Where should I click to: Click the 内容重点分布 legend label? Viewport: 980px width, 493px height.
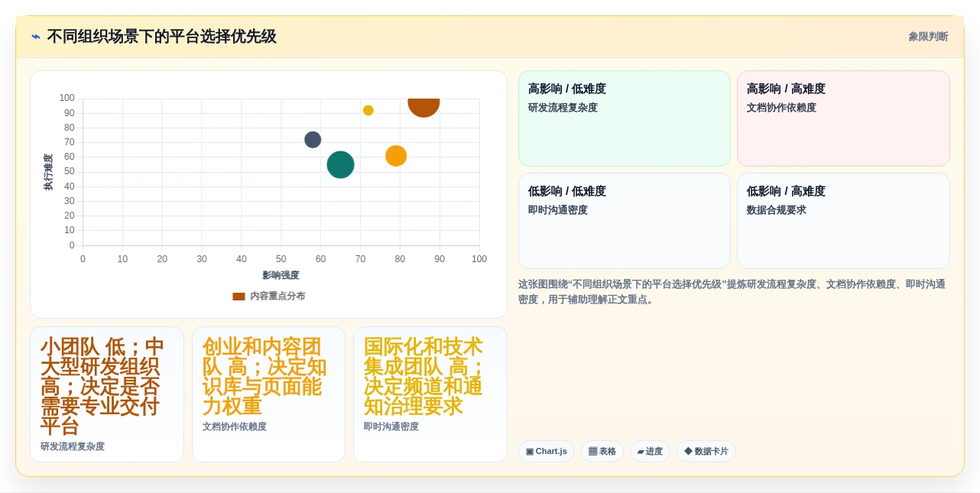(x=277, y=296)
